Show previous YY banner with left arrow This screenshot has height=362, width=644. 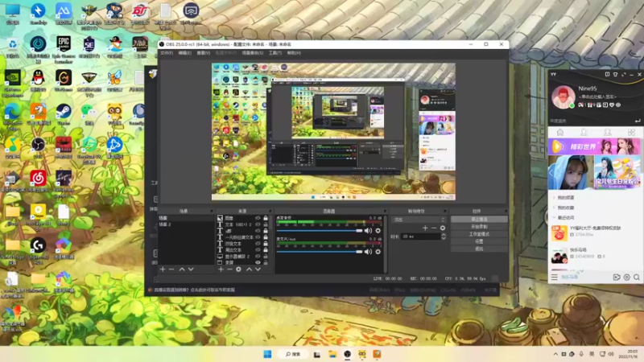551,173
